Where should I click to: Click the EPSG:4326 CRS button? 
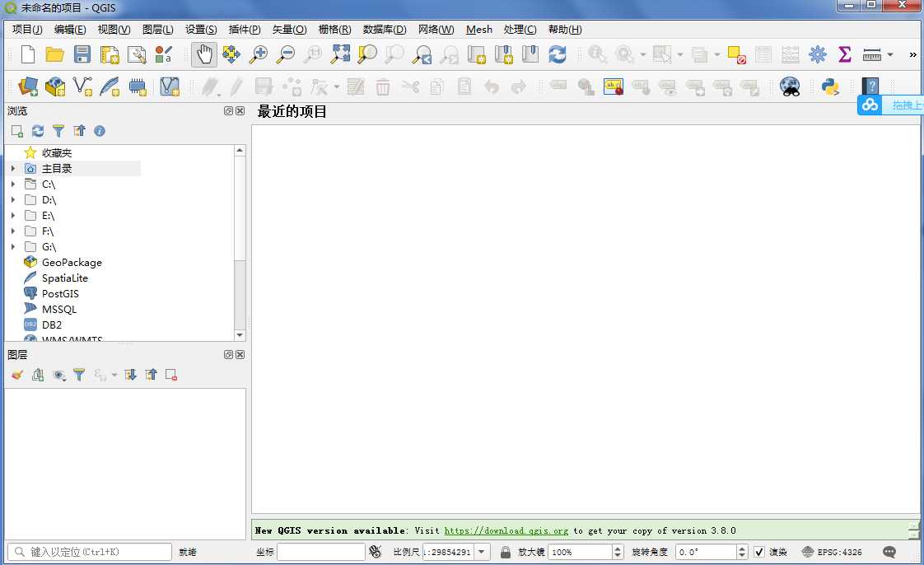pyautogui.click(x=832, y=552)
